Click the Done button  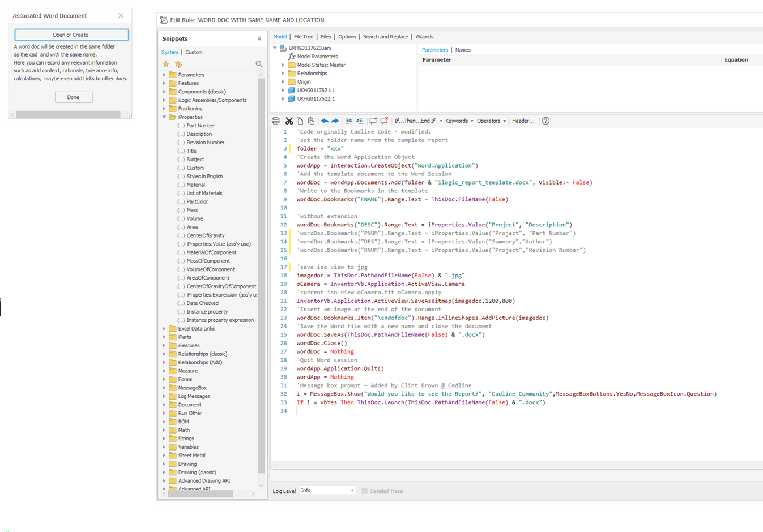coord(74,97)
